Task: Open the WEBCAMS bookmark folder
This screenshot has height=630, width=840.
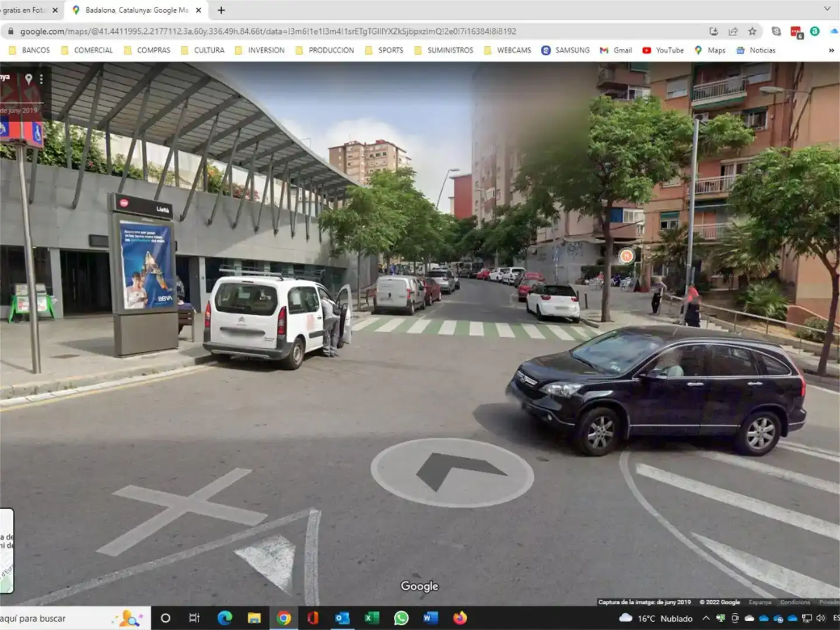Action: tap(508, 51)
